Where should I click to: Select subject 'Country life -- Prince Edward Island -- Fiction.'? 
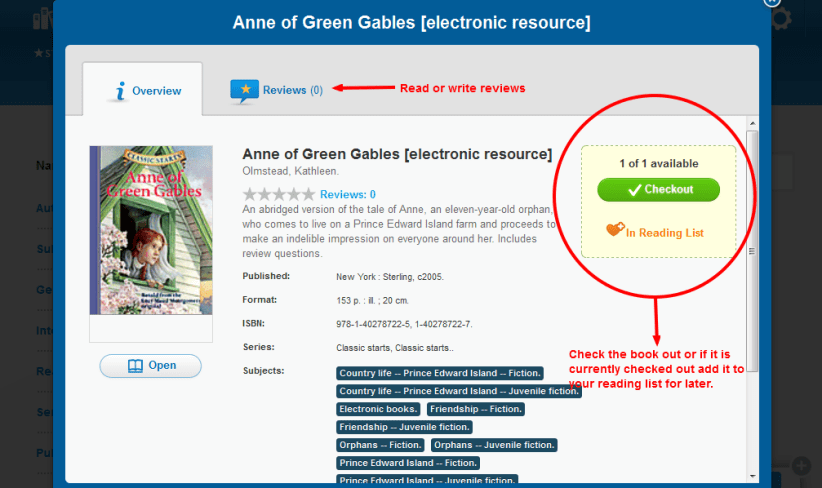439,373
